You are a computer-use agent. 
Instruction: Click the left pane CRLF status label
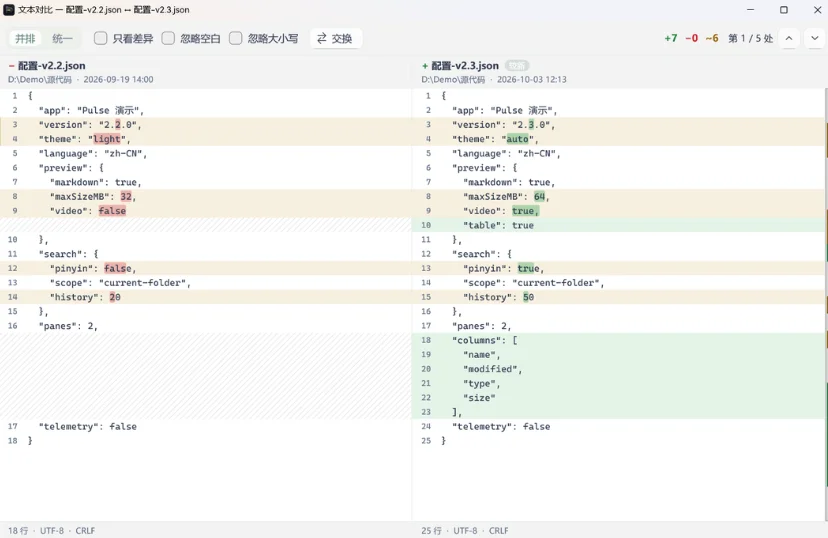(85, 531)
